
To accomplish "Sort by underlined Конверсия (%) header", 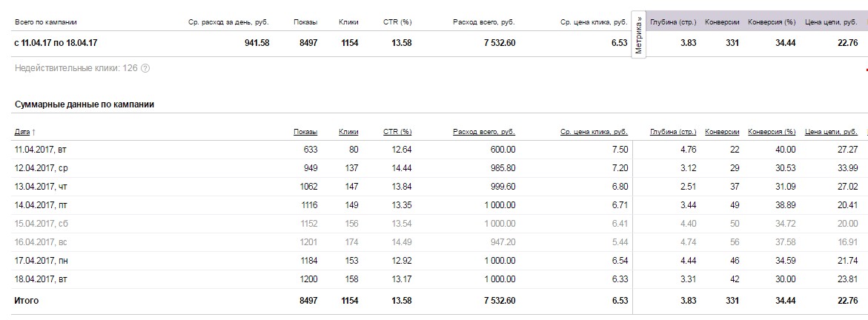I will tap(772, 132).
